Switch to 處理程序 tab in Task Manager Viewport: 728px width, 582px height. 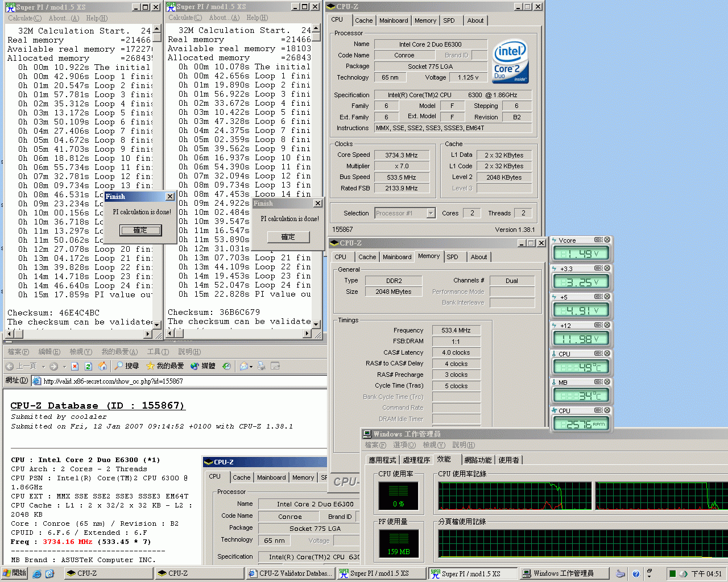416,460
